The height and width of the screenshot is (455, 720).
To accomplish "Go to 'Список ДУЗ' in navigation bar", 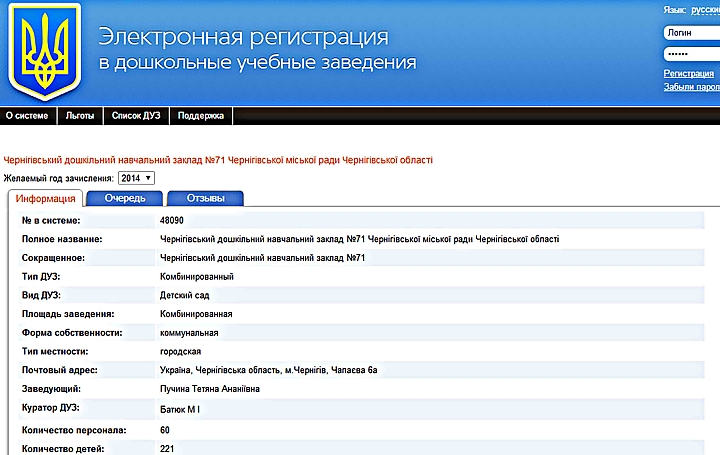I will pos(136,116).
